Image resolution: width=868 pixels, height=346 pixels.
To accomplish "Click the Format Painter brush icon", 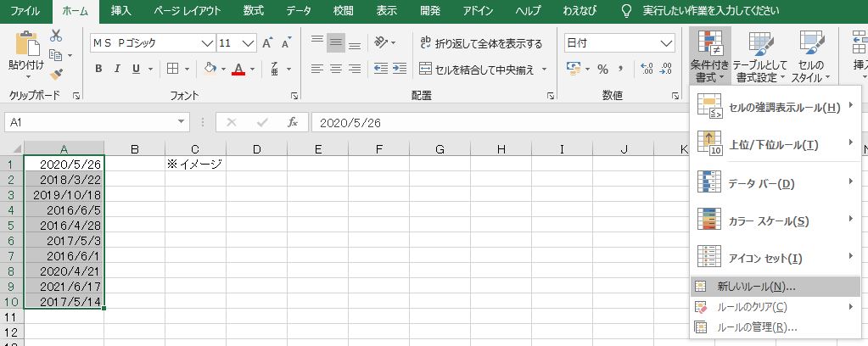I will (56, 74).
